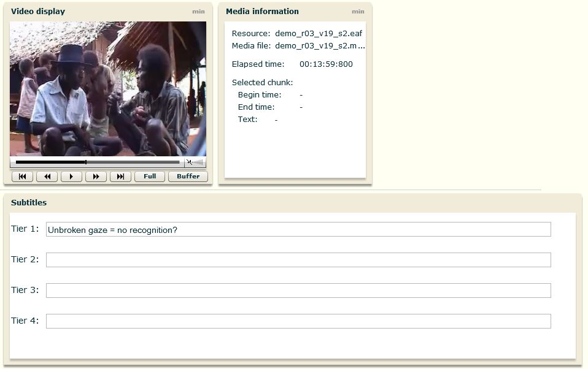This screenshot has height=369, width=588.
Task: Focus the Tier 3 subtitle field
Action: click(x=298, y=291)
